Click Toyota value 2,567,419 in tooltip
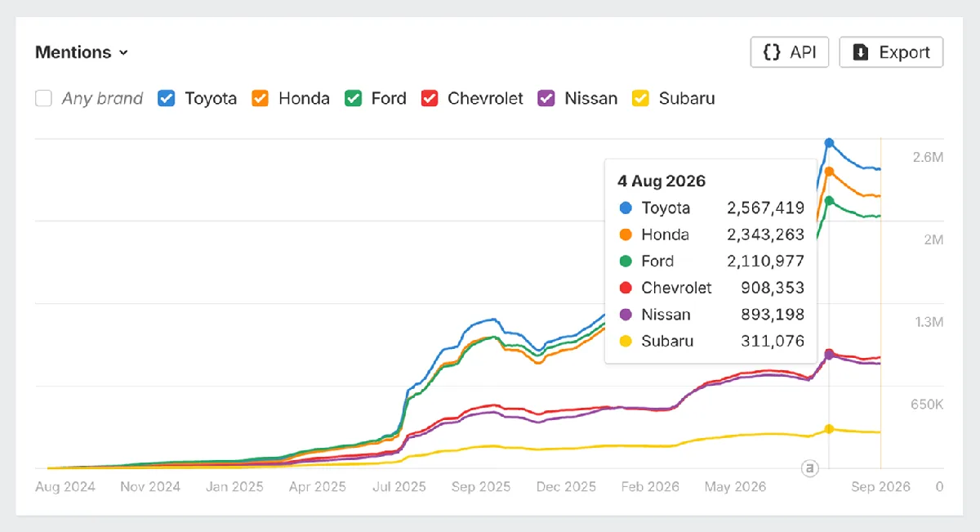 pyautogui.click(x=765, y=208)
